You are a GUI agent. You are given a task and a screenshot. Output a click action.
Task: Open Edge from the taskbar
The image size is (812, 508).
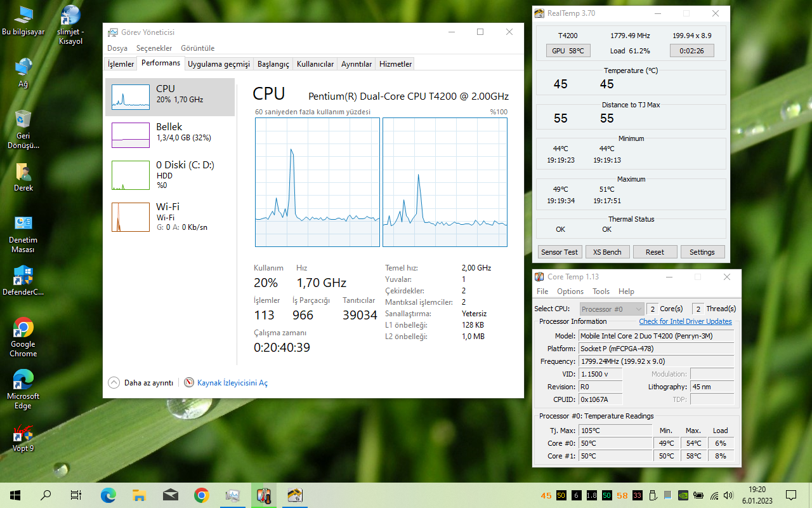(108, 495)
